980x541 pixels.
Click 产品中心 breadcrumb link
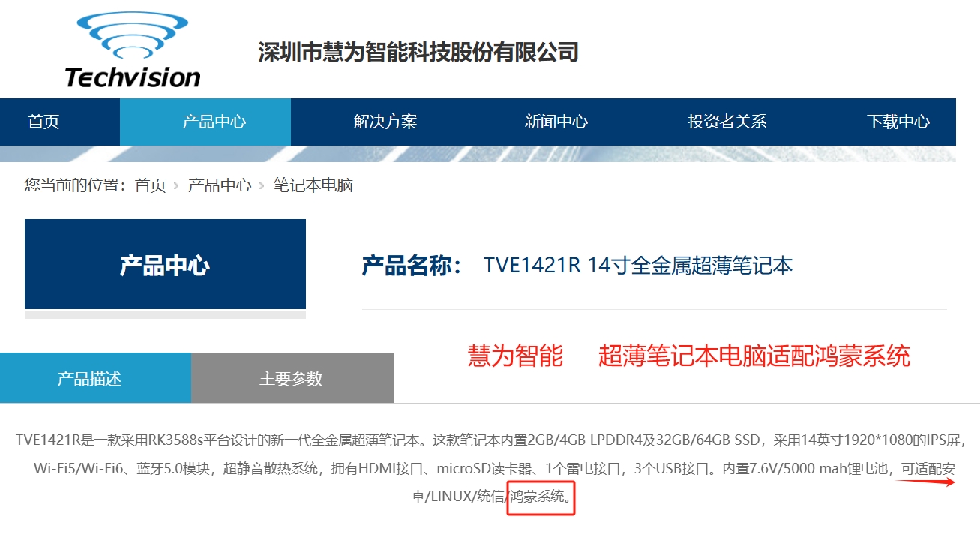point(220,185)
